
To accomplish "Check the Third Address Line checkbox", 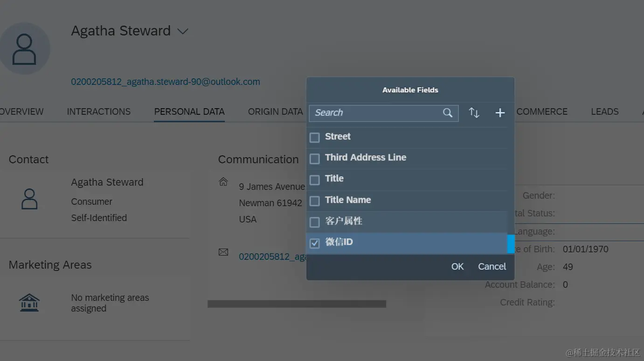I will 314,158.
